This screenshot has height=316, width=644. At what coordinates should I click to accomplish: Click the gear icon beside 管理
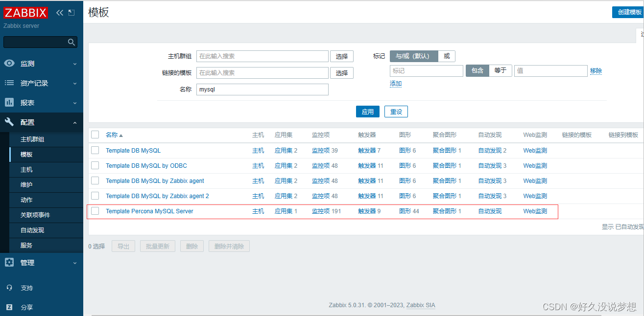tap(9, 263)
